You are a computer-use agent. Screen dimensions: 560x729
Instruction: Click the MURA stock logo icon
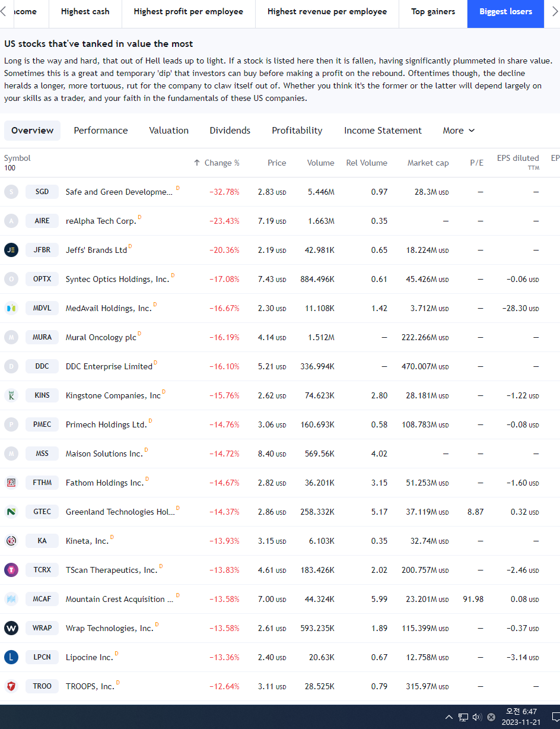[x=11, y=337]
